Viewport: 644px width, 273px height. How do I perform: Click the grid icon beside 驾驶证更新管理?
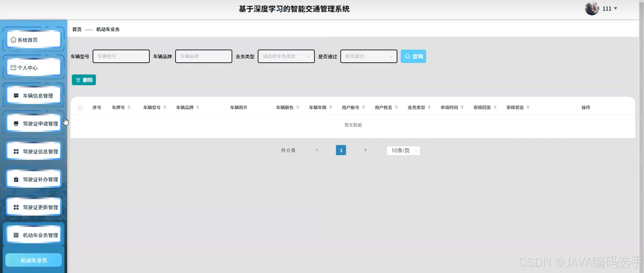point(16,207)
